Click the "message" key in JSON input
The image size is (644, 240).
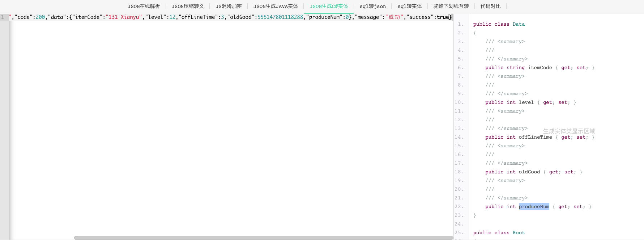368,17
